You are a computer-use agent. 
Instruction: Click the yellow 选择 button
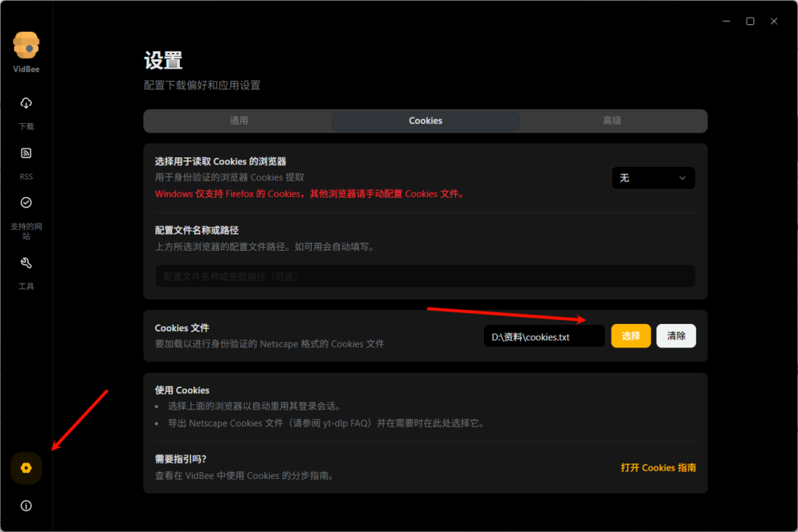coord(630,336)
